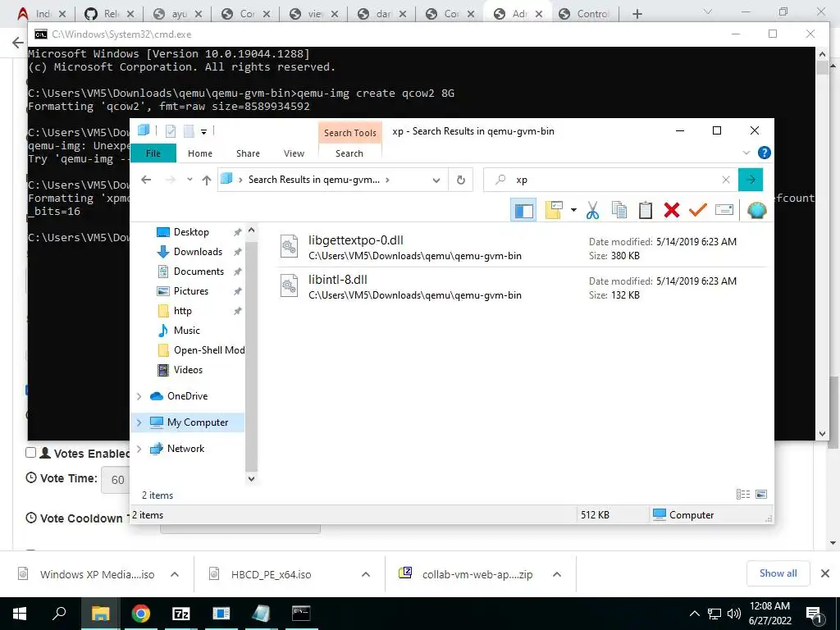
Task: Open the HBCD_PE_x64.iso download item
Action: (x=271, y=574)
